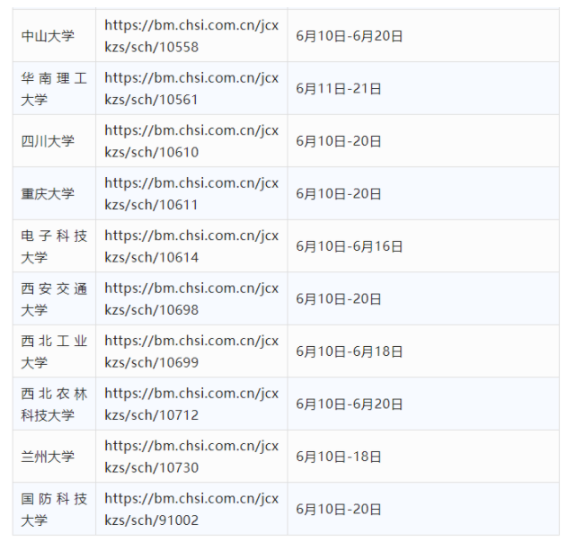Open the 华南理工大学 URL ending 10561
The image size is (568, 542).
click(191, 88)
